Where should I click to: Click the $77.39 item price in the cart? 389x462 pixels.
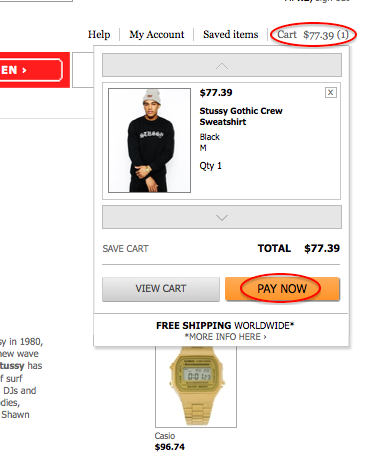tap(216, 93)
